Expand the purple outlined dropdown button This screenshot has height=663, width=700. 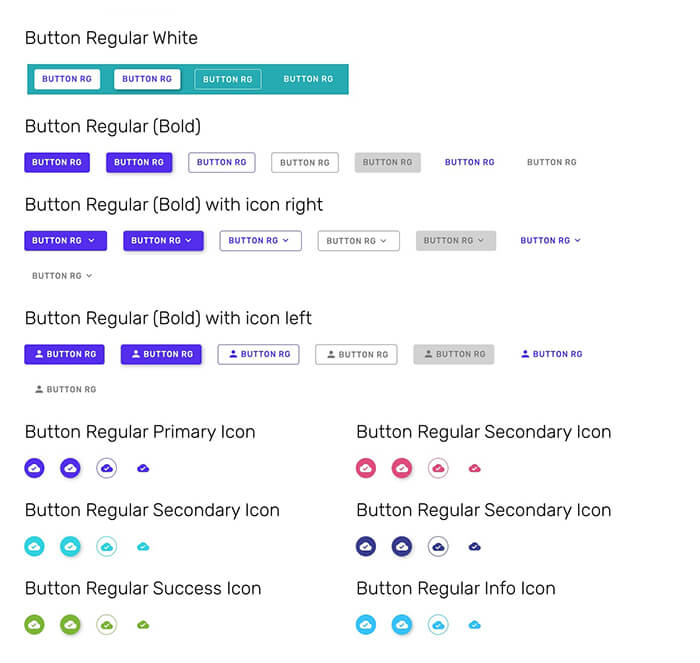(x=259, y=240)
